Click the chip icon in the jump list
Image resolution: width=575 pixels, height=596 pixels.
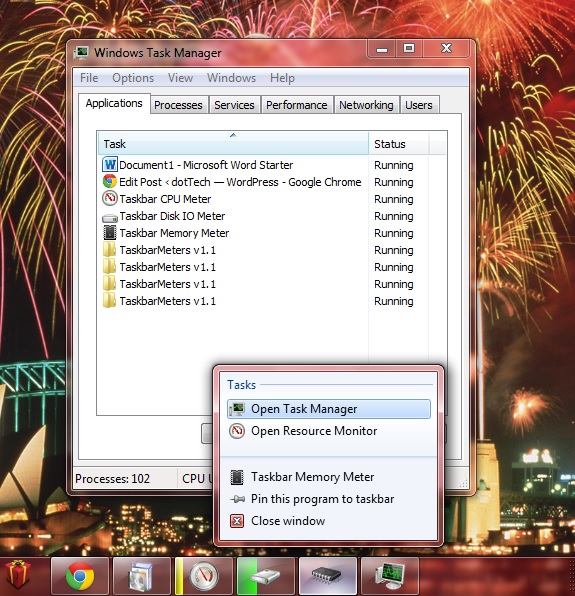[x=237, y=477]
